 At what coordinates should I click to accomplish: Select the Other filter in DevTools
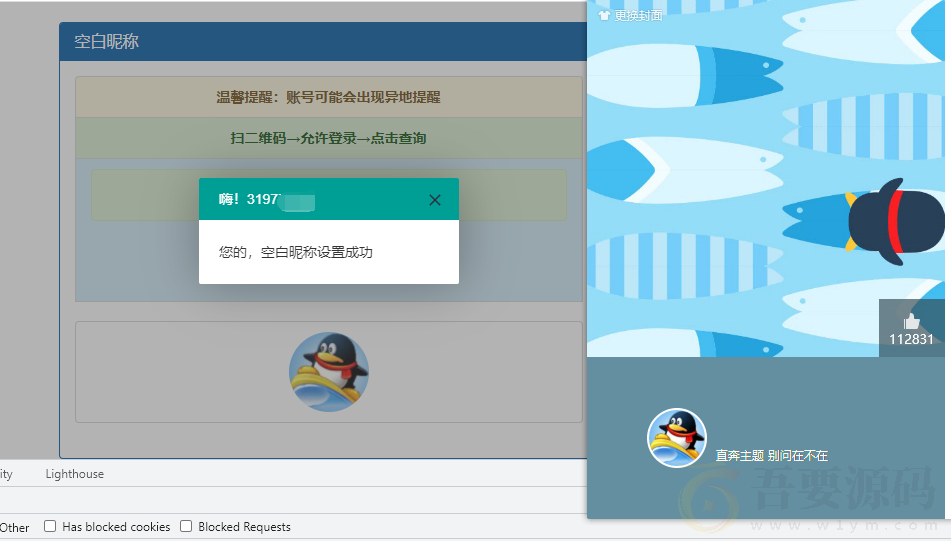[15, 527]
